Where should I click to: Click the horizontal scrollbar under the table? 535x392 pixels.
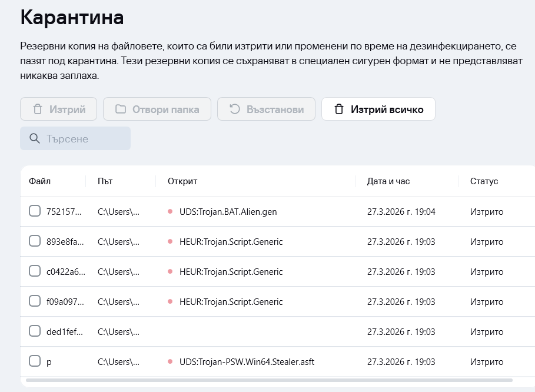click(x=269, y=380)
